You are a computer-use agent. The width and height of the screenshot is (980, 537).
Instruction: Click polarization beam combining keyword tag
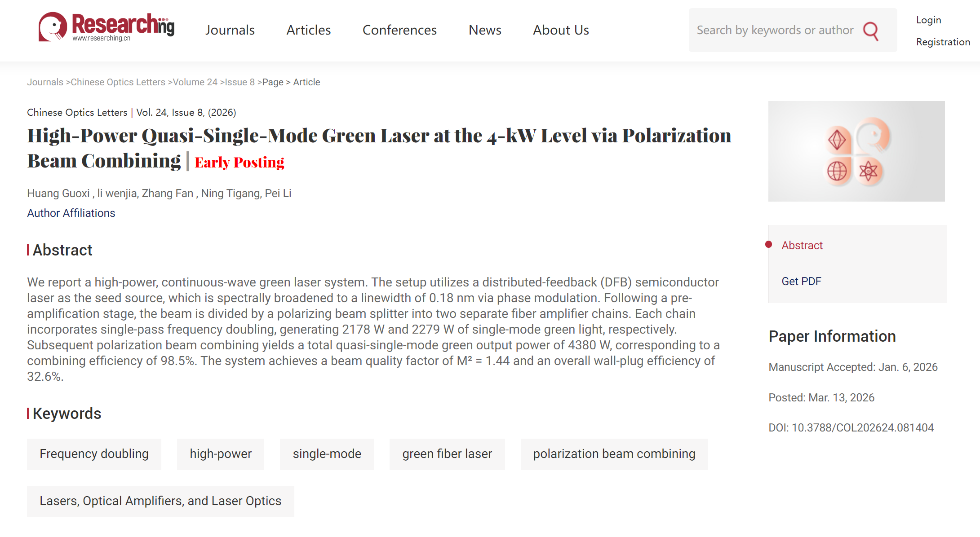(x=614, y=454)
